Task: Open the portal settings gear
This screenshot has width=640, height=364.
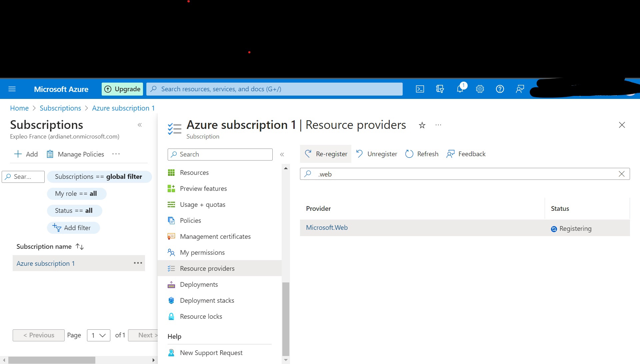Action: point(480,89)
